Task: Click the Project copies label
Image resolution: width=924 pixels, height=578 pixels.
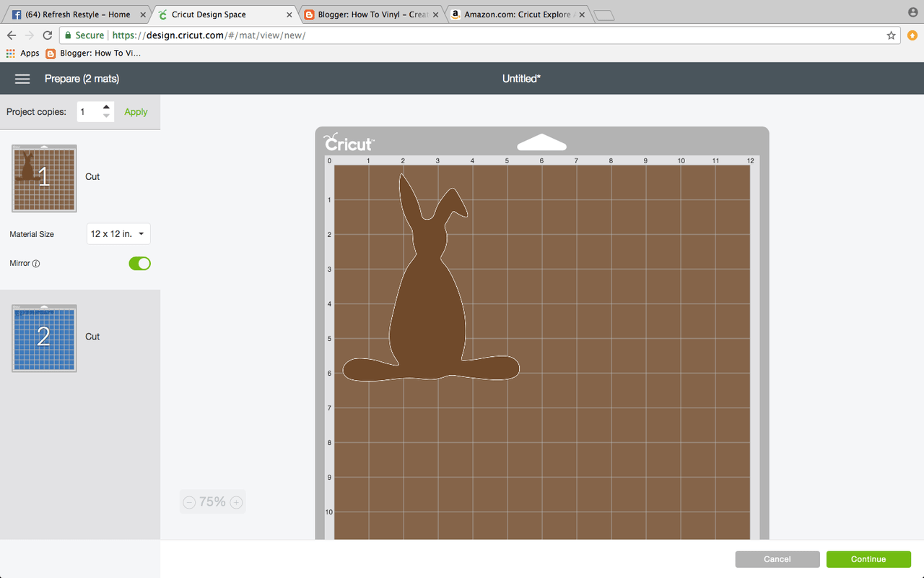Action: click(x=36, y=112)
